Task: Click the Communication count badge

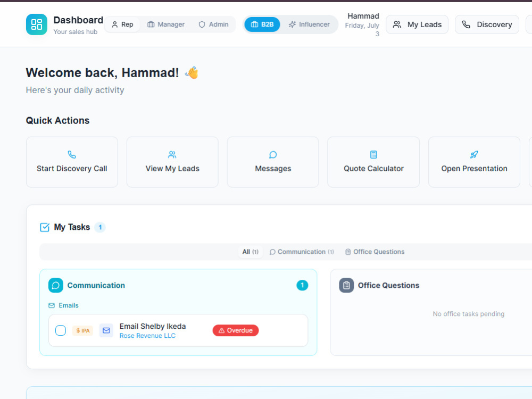Action: [x=302, y=285]
